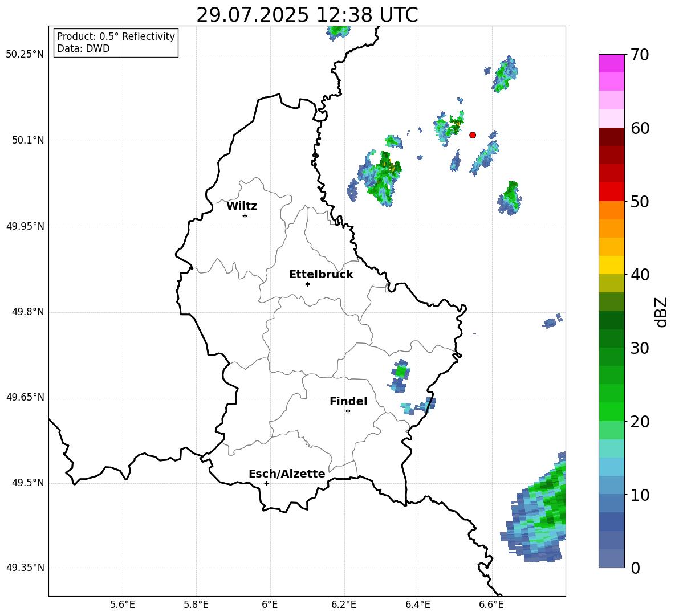Click the magenta 70 dBZ color band
Viewport: 675px width, 616px height.
611,63
